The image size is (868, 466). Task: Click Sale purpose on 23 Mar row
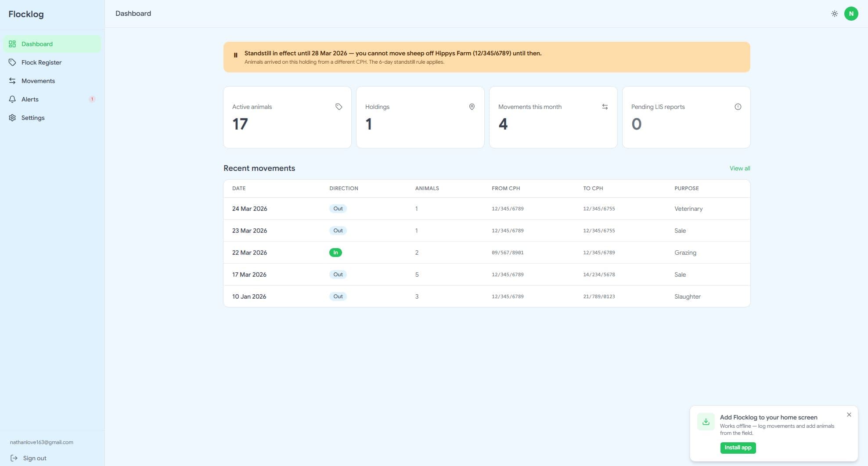680,231
